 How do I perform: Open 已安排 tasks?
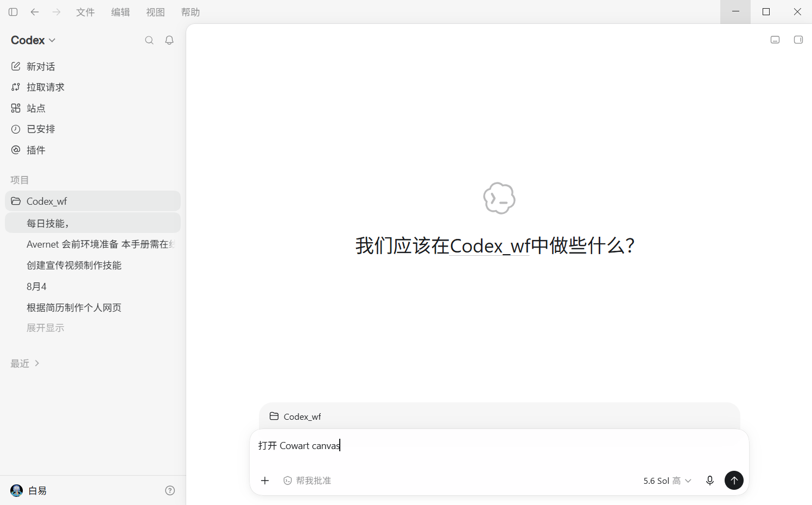tap(93, 129)
